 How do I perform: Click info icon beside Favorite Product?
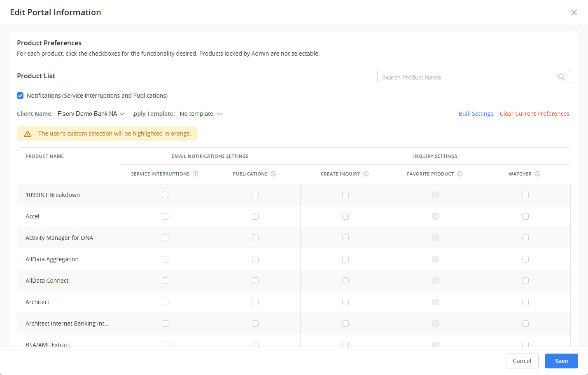(x=460, y=174)
